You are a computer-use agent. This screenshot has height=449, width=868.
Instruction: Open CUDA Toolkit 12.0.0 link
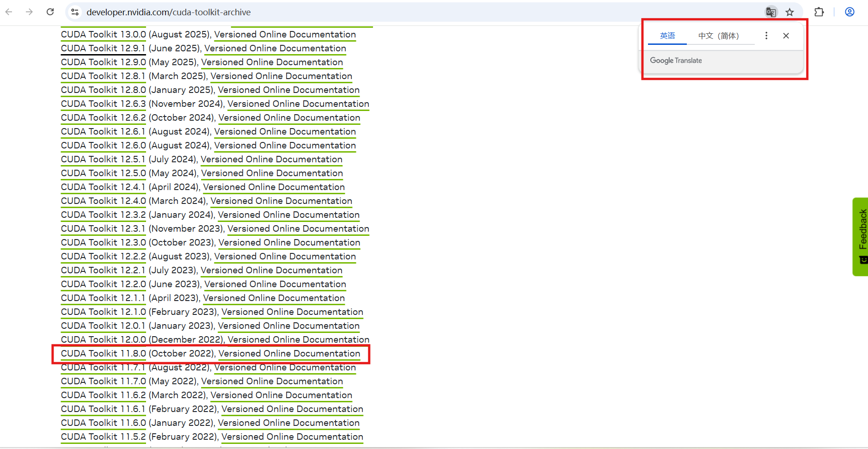(104, 339)
